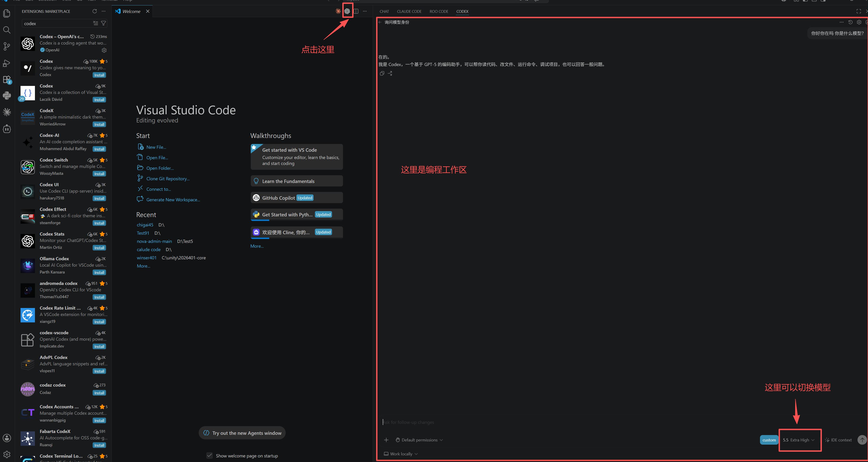The height and width of the screenshot is (462, 868).
Task: Add attachment with plus icon in Codex input
Action: pyautogui.click(x=386, y=440)
